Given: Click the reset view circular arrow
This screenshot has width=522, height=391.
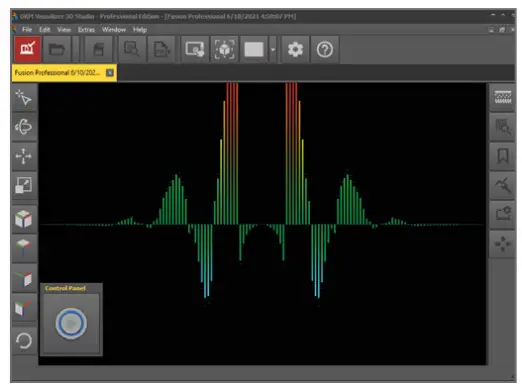Looking at the screenshot, I should click(24, 341).
